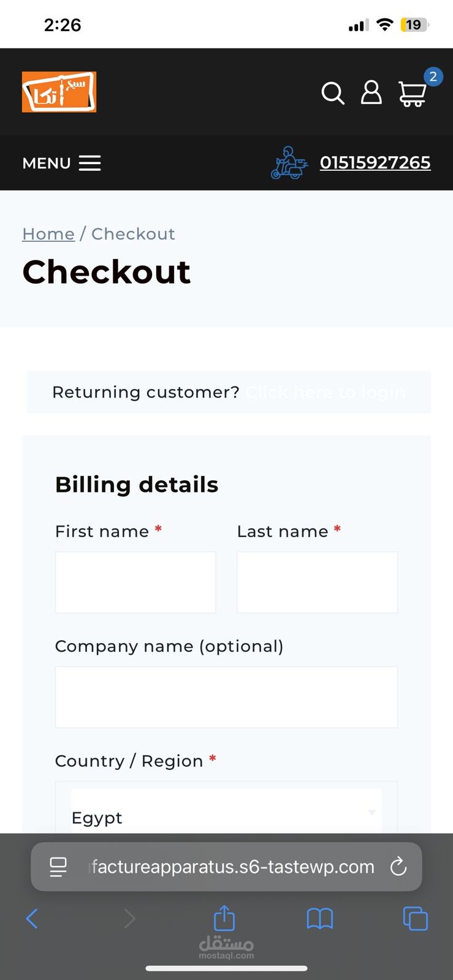This screenshot has width=453, height=980.
Task: Open the Country / Region dropdown
Action: click(x=226, y=815)
